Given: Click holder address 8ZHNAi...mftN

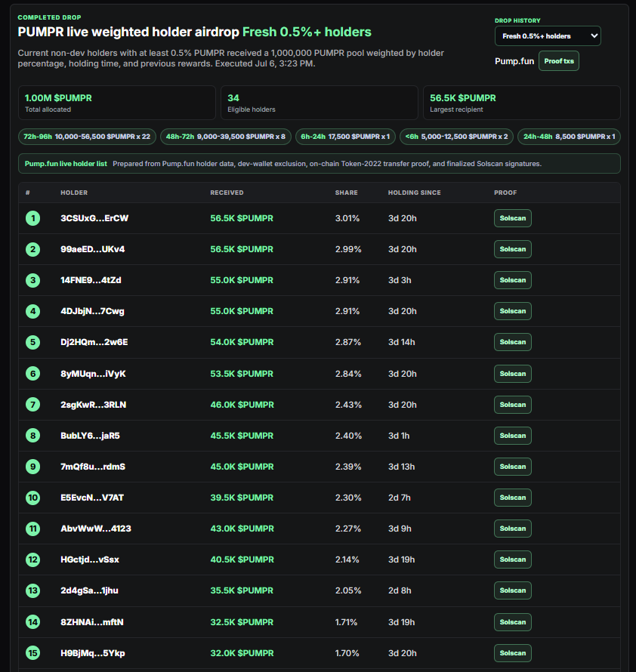Looking at the screenshot, I should coord(92,622).
